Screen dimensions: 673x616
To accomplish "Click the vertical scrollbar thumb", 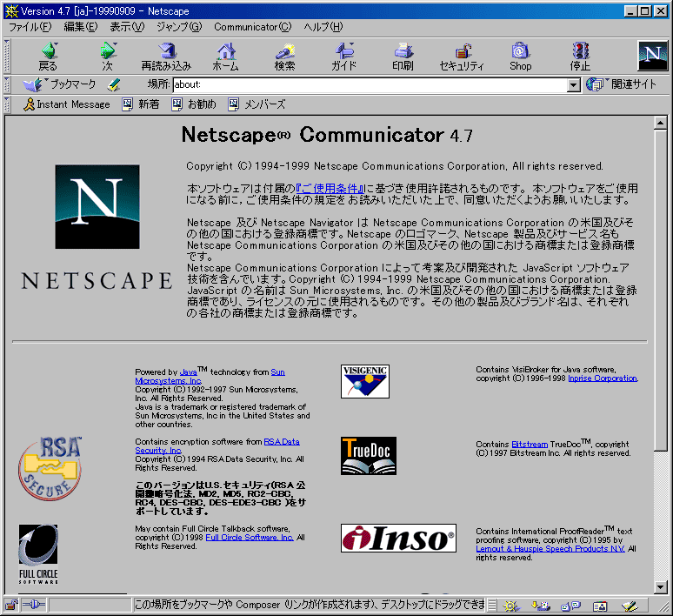I will coord(660,290).
